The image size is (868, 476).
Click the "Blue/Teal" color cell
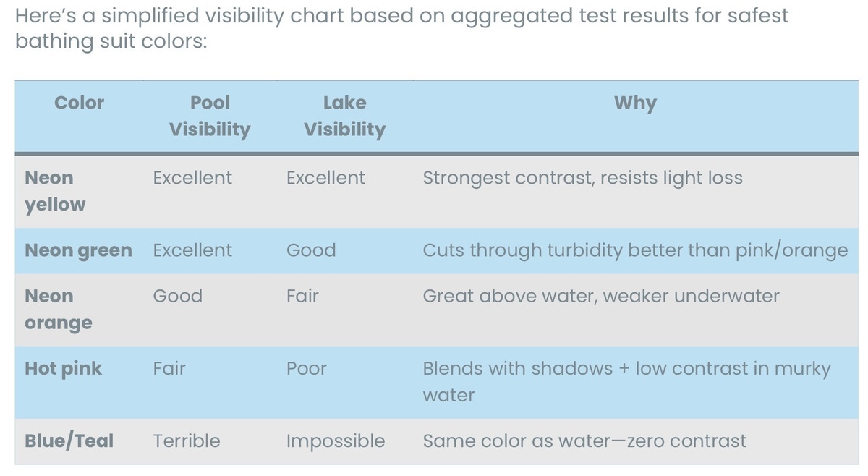click(69, 441)
